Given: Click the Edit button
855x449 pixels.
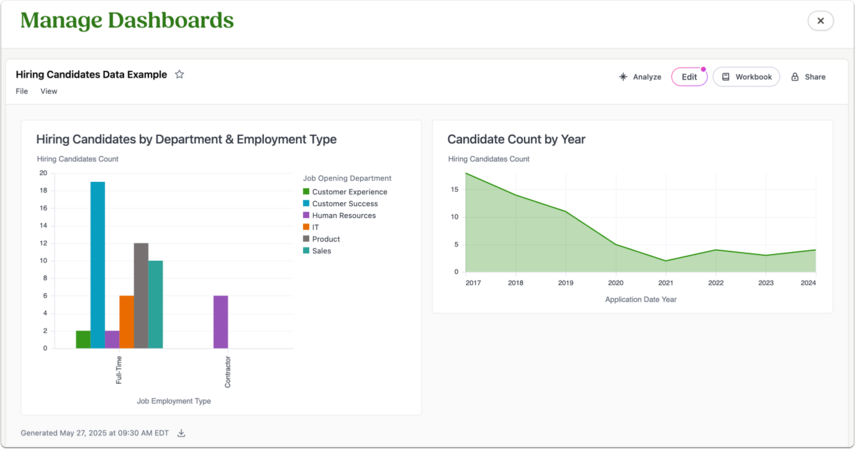Looking at the screenshot, I should [x=689, y=77].
